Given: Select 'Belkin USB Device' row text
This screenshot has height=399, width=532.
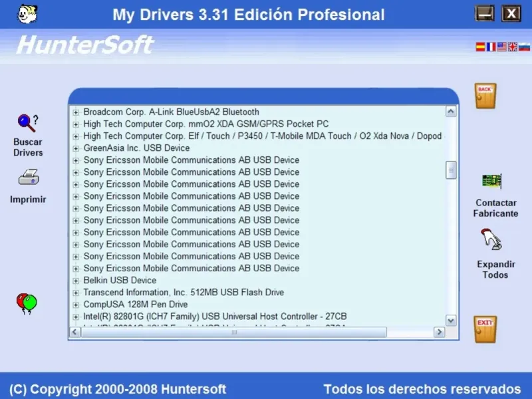Looking at the screenshot, I should click(120, 280).
